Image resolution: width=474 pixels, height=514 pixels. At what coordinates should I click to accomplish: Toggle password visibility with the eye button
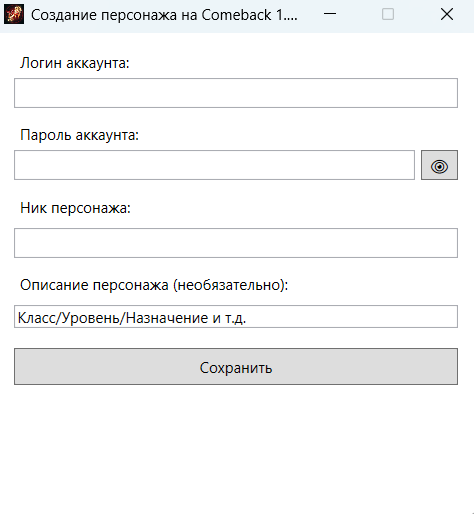[x=439, y=165]
